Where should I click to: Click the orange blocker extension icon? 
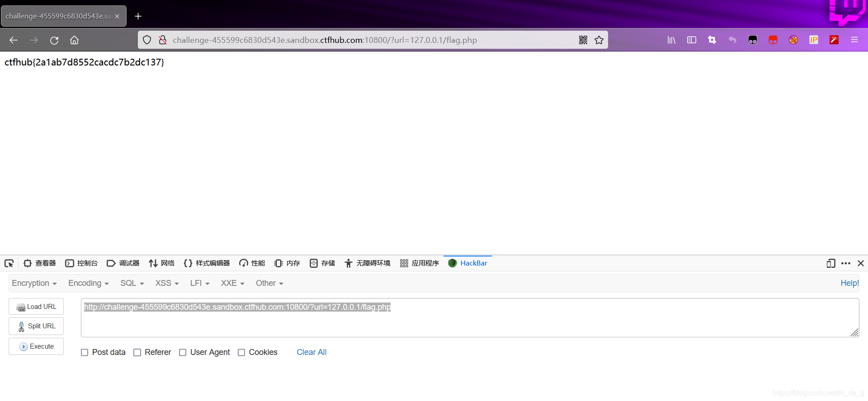[793, 40]
